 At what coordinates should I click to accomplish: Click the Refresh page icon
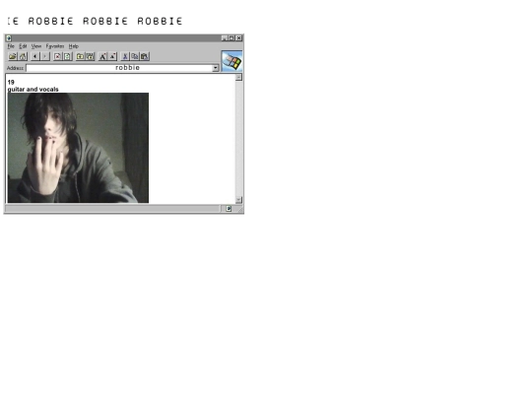[67, 56]
